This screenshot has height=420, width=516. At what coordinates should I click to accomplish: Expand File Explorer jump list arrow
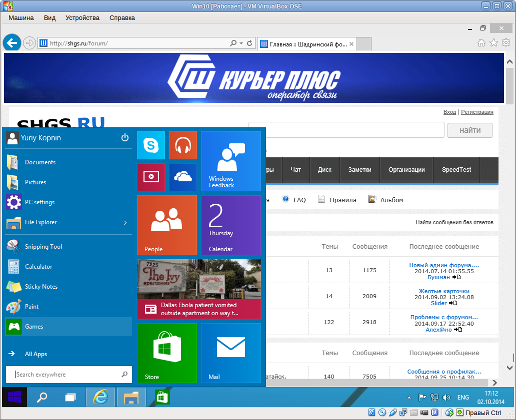pyautogui.click(x=125, y=223)
